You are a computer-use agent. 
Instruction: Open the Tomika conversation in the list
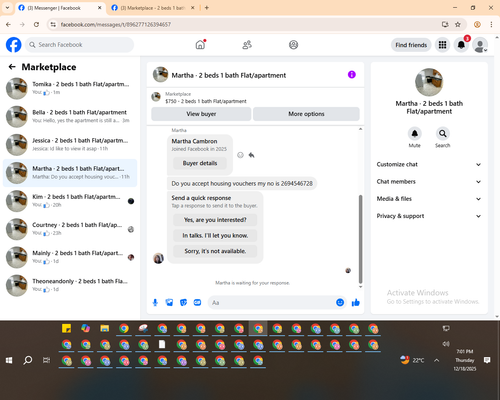point(70,88)
